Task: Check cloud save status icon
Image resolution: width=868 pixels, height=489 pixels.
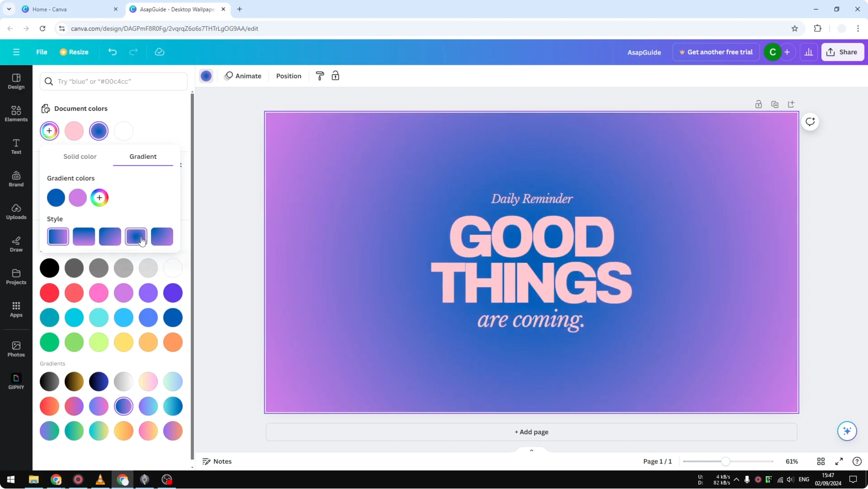Action: [x=159, y=52]
